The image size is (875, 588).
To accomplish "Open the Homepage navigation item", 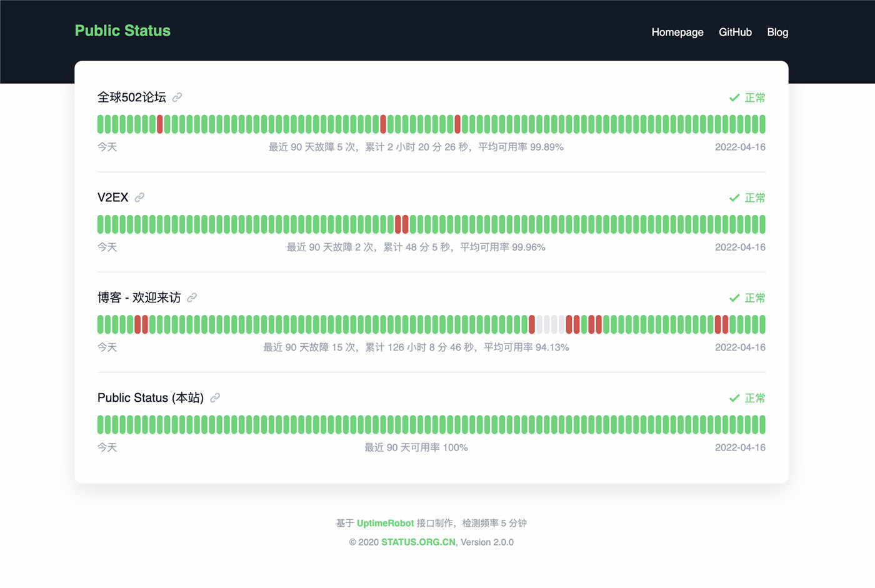I will pos(677,32).
